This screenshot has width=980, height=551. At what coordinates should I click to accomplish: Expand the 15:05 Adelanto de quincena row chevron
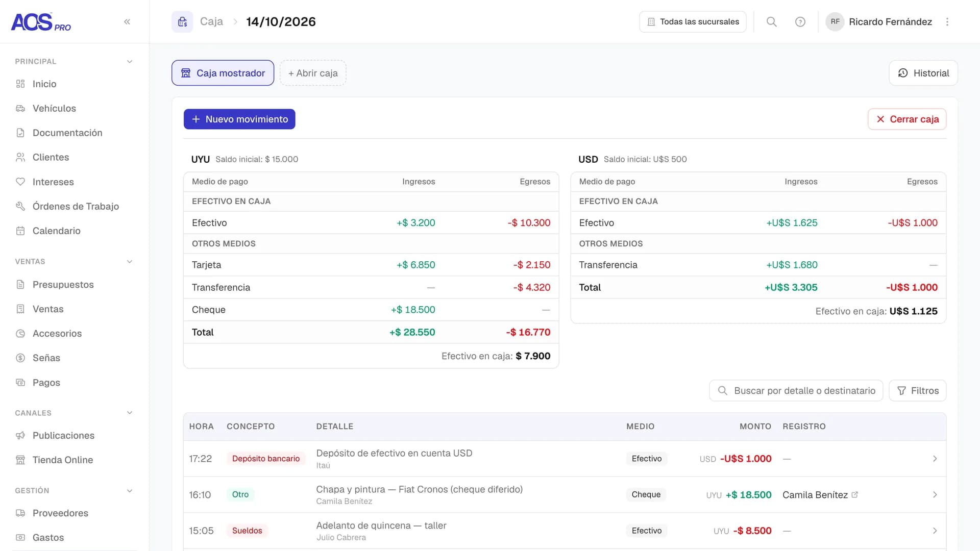(935, 531)
